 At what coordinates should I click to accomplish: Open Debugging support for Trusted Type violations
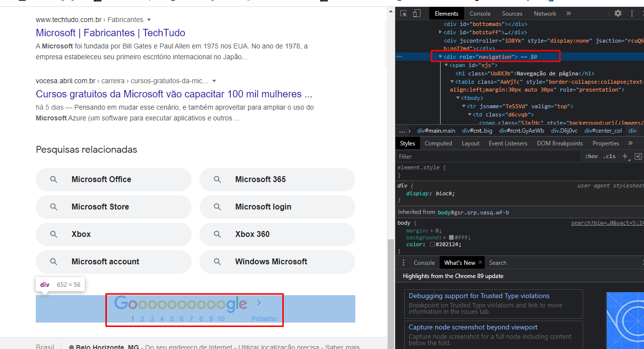pyautogui.click(x=479, y=296)
